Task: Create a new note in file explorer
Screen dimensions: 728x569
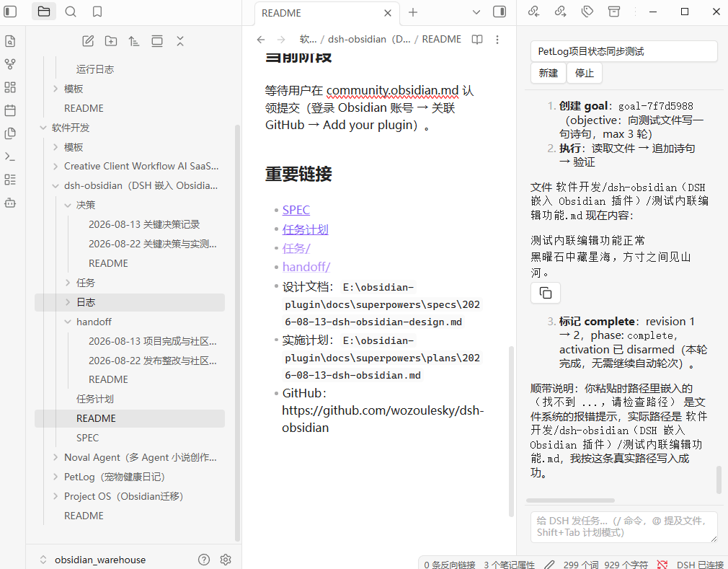Action: [88, 41]
